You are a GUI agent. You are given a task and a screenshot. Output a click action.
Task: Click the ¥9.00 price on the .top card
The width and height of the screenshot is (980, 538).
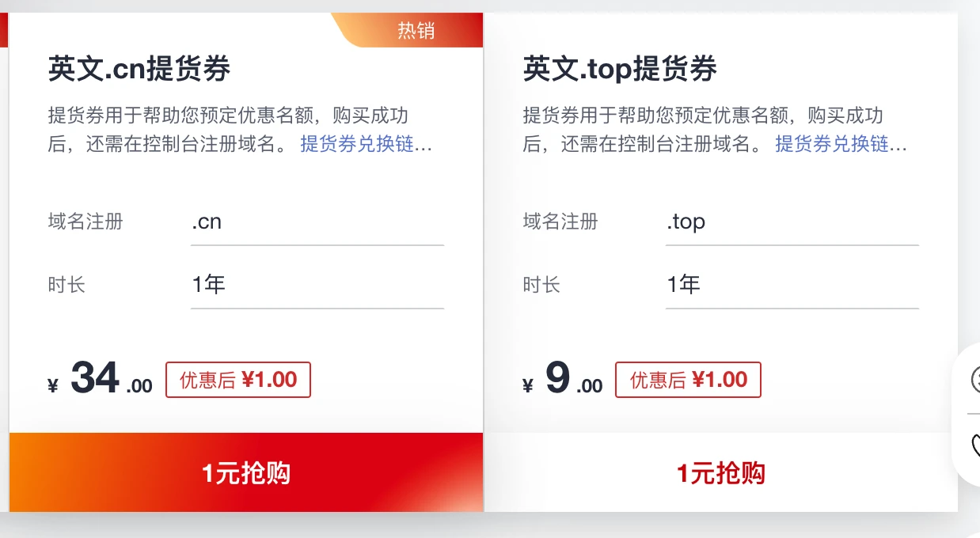[x=563, y=380]
